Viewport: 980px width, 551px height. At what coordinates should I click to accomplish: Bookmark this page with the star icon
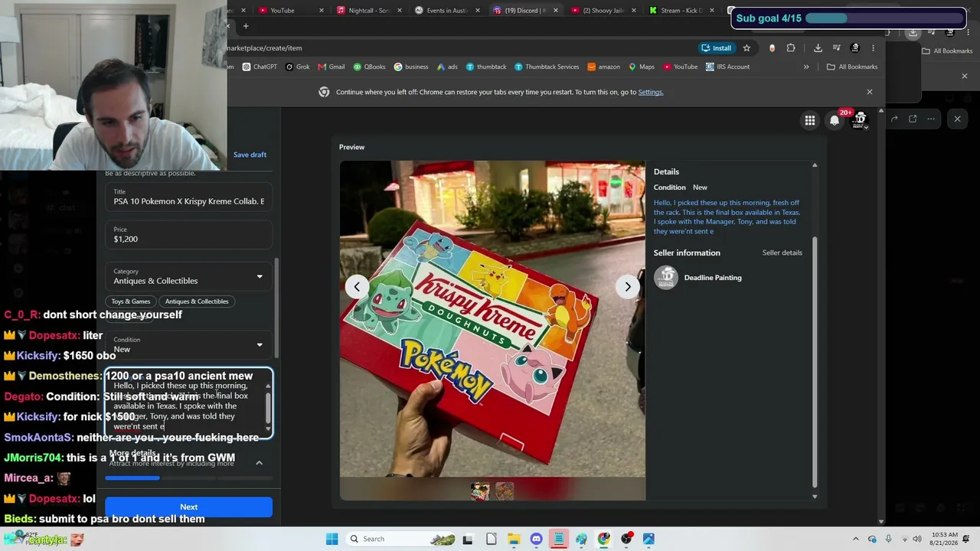point(746,48)
